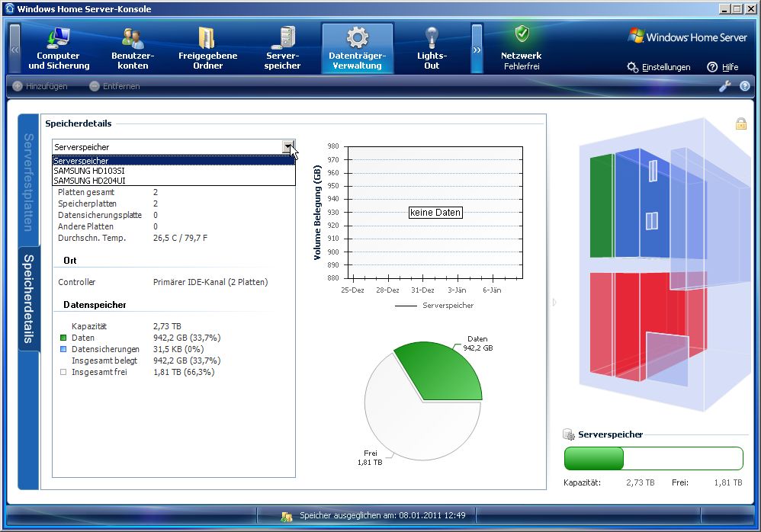This screenshot has height=532, width=761.
Task: Click the Serverspeicher chart legend entry
Action: coord(435,305)
